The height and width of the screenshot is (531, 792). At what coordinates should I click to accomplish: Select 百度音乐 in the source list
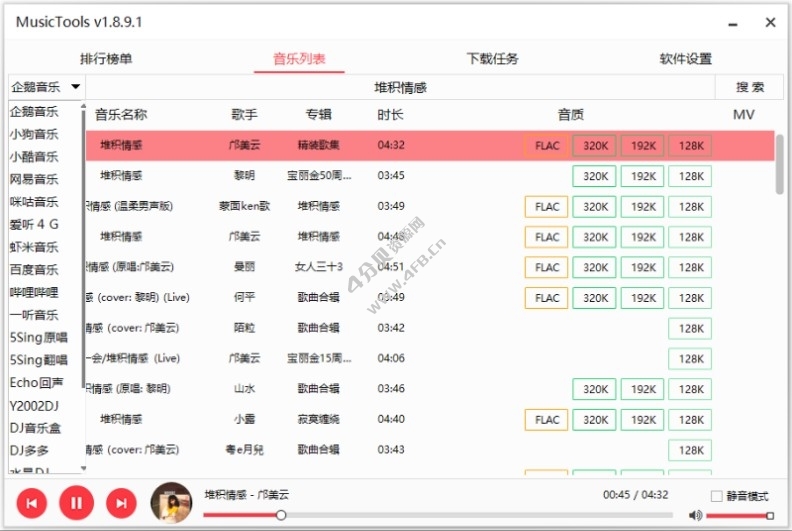pos(34,269)
